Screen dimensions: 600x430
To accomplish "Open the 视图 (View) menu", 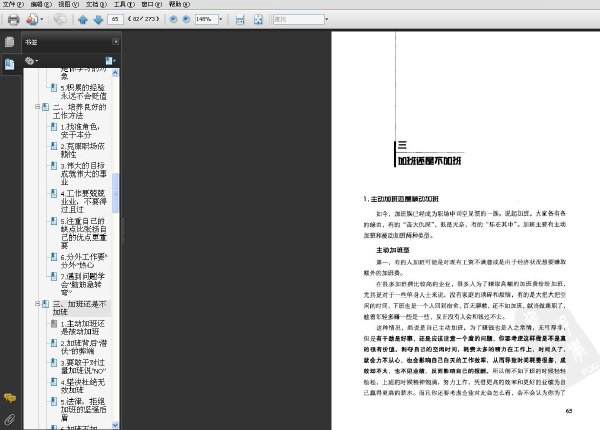I will (68, 4).
